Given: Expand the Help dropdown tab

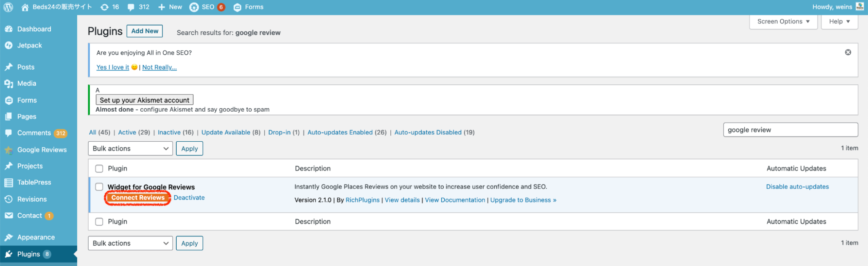Looking at the screenshot, I should pos(839,21).
